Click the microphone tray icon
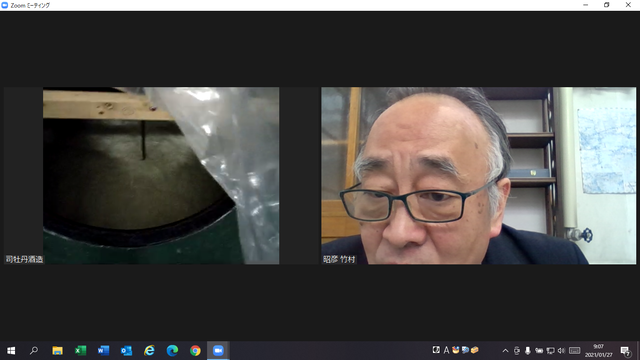The image size is (640, 360). 528,351
